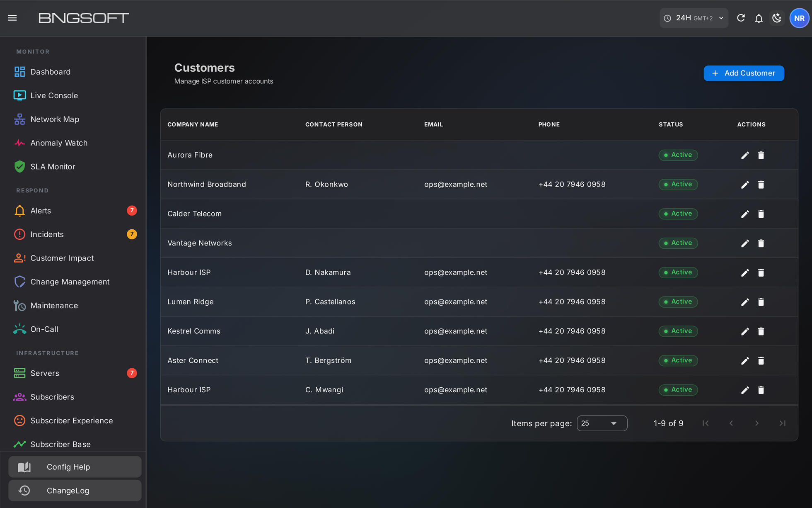Screen dimensions: 812x508
Task: Delete the Harbour ISP row for D. Nakamura
Action: tap(761, 272)
